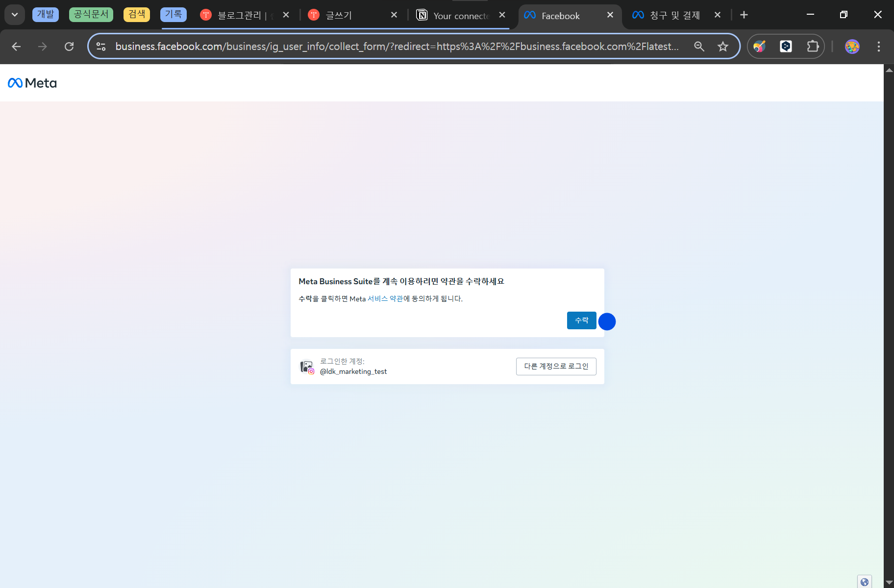Open the 개발 tab group

(46, 15)
